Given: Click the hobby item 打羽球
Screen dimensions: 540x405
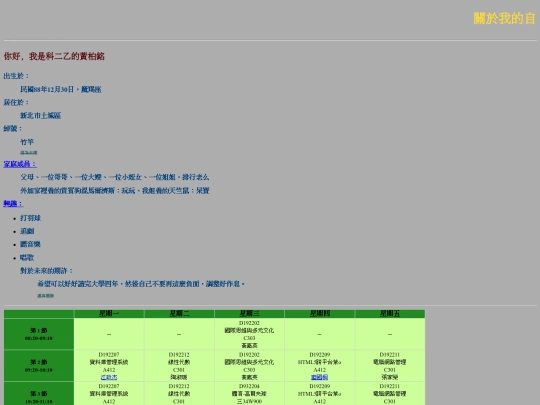Looking at the screenshot, I should [x=30, y=218].
